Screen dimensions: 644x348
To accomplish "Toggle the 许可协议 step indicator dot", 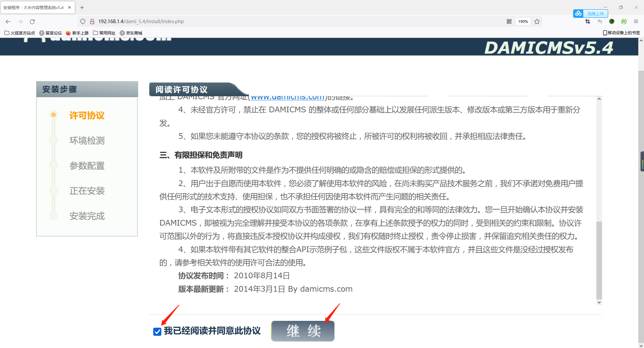I will [54, 115].
